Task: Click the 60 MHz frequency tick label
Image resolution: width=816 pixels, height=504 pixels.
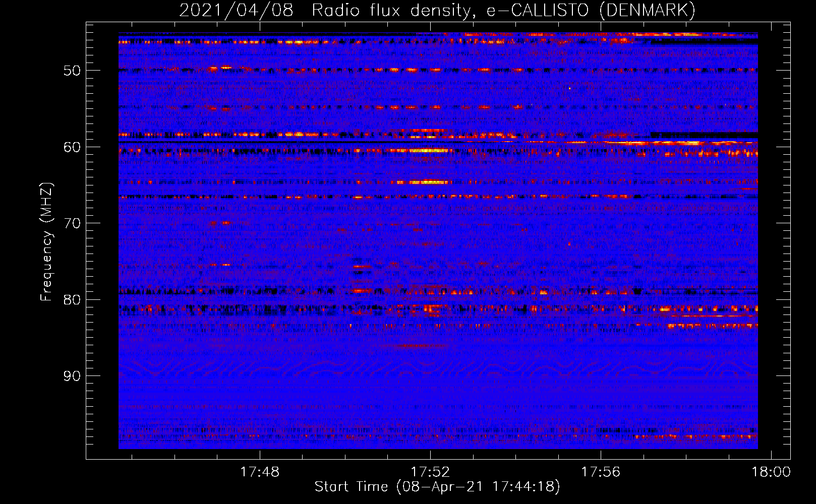Action: pos(72,147)
